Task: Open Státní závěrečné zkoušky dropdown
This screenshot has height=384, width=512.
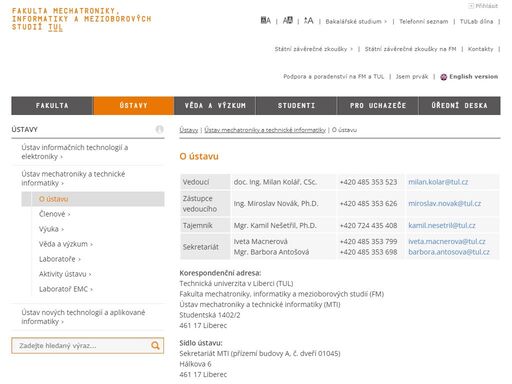Action: pyautogui.click(x=313, y=49)
